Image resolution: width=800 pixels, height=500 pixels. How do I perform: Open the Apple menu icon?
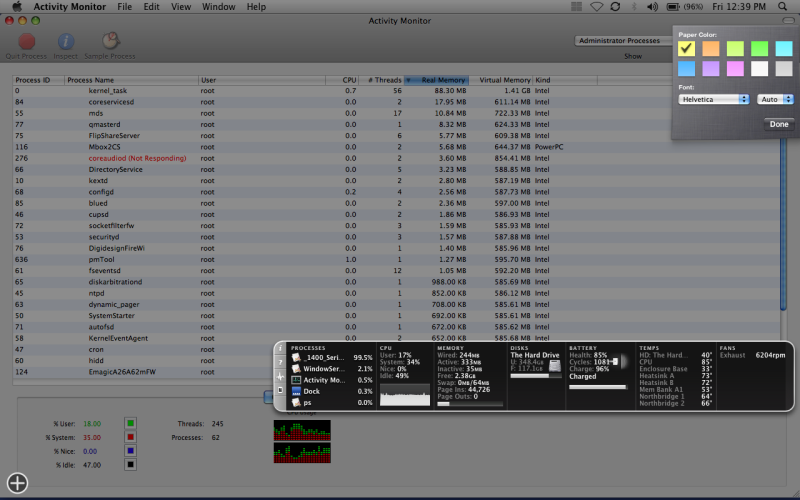coord(17,7)
